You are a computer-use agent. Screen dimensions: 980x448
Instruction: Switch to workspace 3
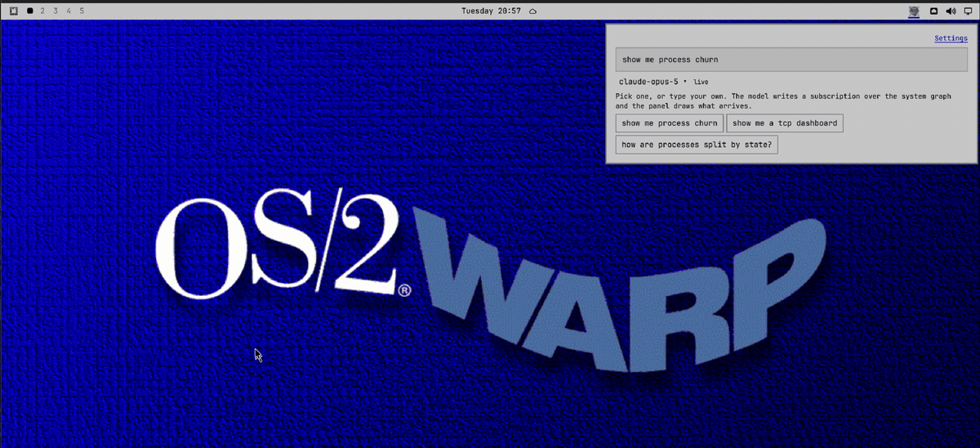click(56, 11)
